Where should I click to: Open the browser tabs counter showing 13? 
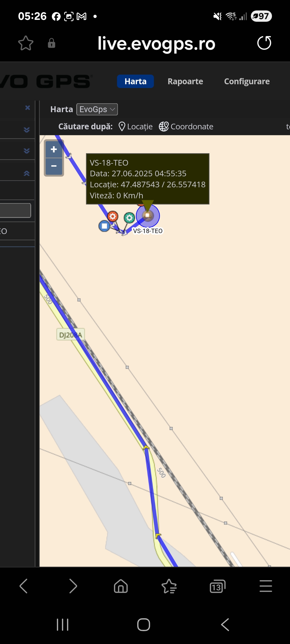217,586
